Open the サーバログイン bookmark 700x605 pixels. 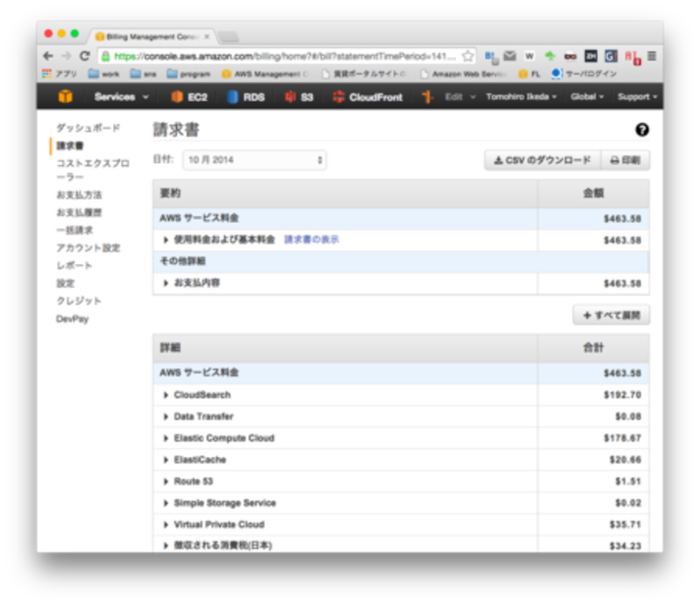click(x=584, y=74)
